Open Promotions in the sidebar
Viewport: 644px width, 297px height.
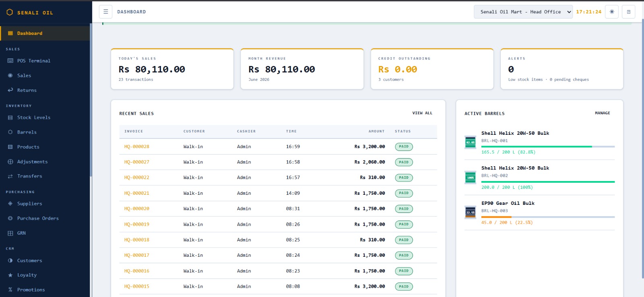click(x=45, y=290)
